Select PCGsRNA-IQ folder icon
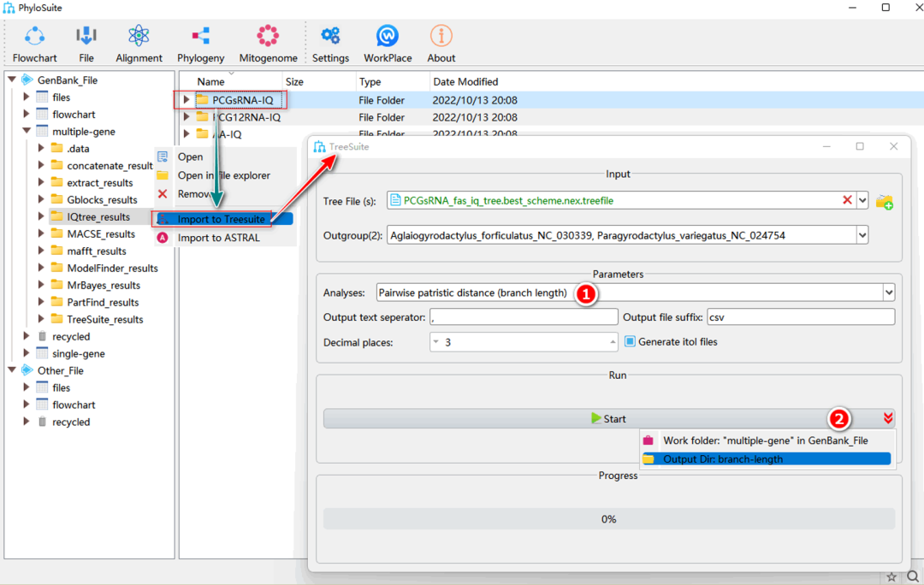The width and height of the screenshot is (924, 585). [x=202, y=99]
